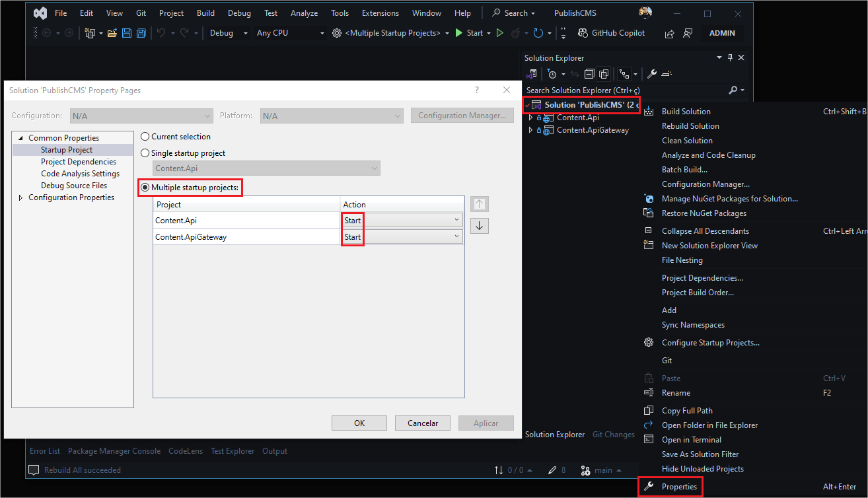Click the Live Share icon
Image resolution: width=868 pixels, height=498 pixels.
(670, 33)
